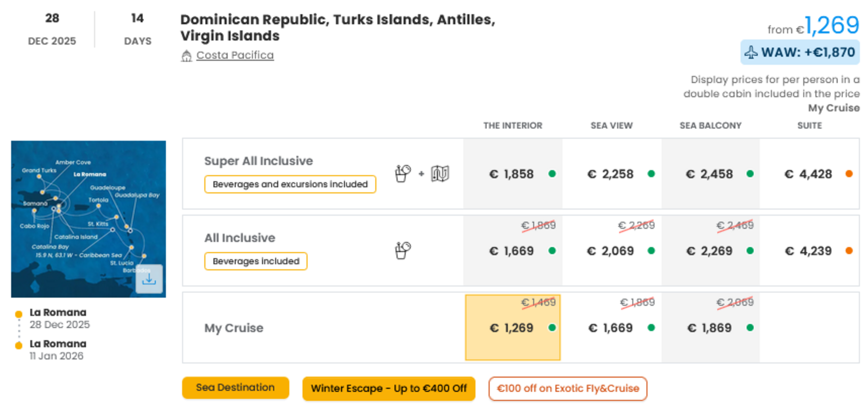Click the green dot next to Interior €1,858
This screenshot has width=868, height=407.
[x=552, y=174]
